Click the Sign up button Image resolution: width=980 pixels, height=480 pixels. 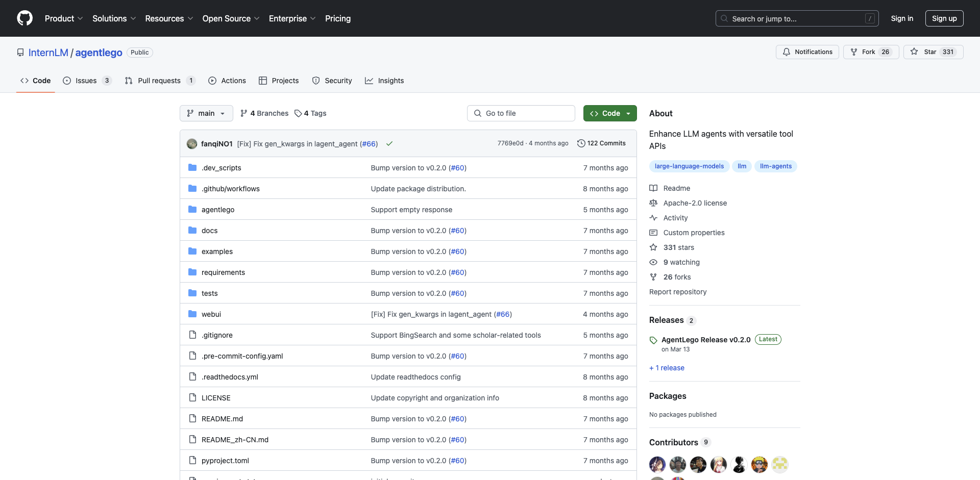click(x=944, y=18)
